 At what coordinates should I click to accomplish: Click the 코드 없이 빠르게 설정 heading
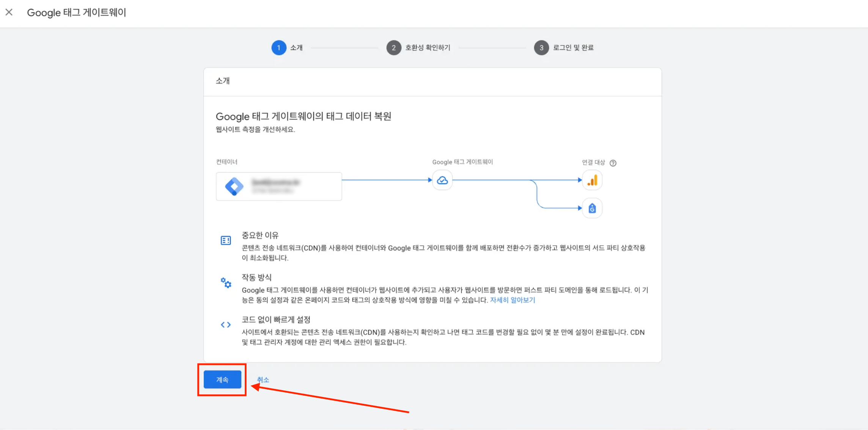(x=276, y=320)
